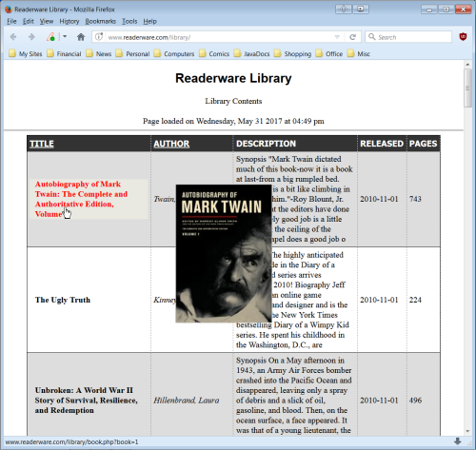
Task: Sort the table by TITLE column
Action: tap(42, 144)
